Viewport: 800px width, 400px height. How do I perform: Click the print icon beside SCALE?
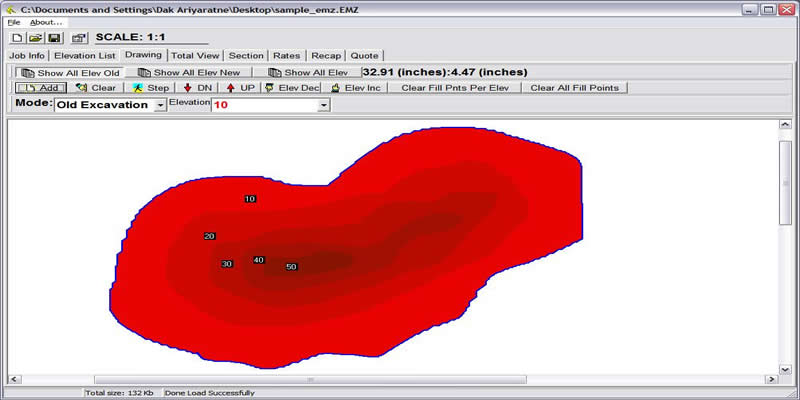79,37
